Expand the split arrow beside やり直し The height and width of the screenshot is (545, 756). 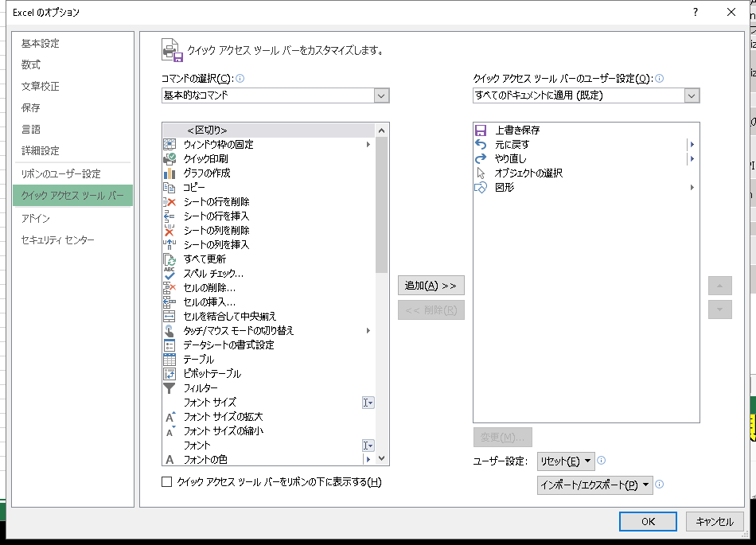click(692, 158)
